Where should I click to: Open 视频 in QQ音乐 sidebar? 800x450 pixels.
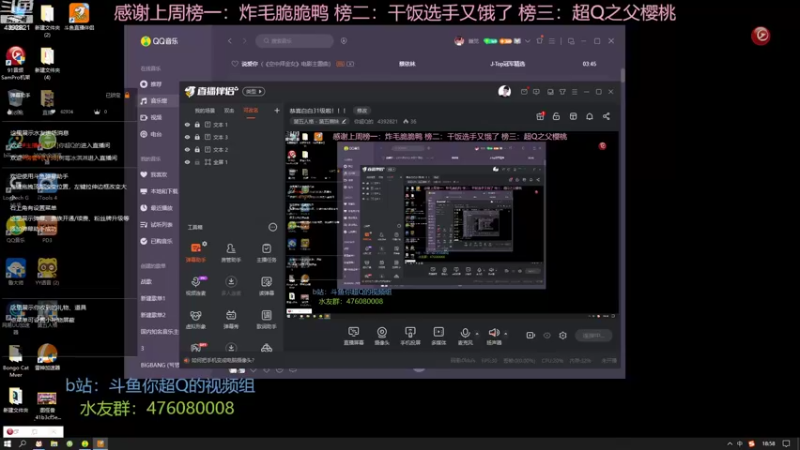[x=152, y=117]
